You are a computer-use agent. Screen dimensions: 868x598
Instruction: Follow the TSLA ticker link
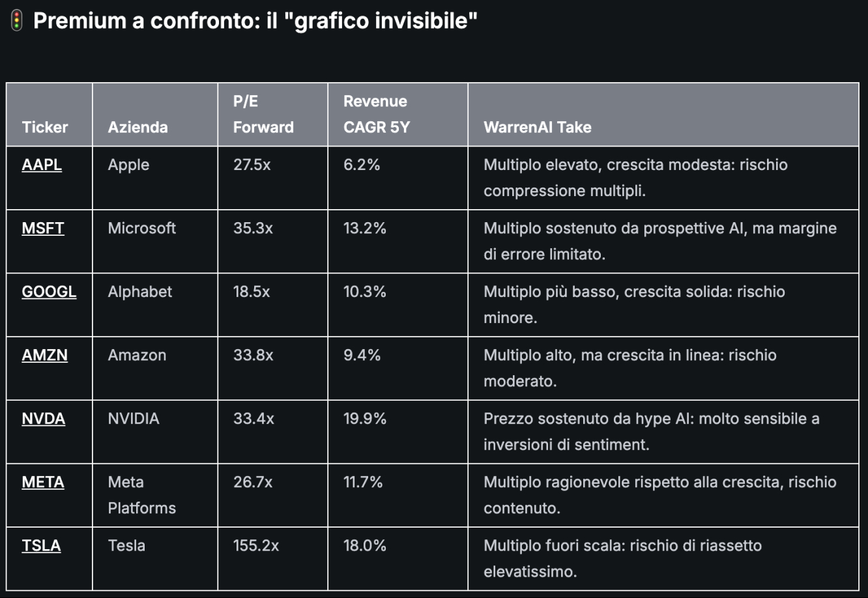(41, 545)
